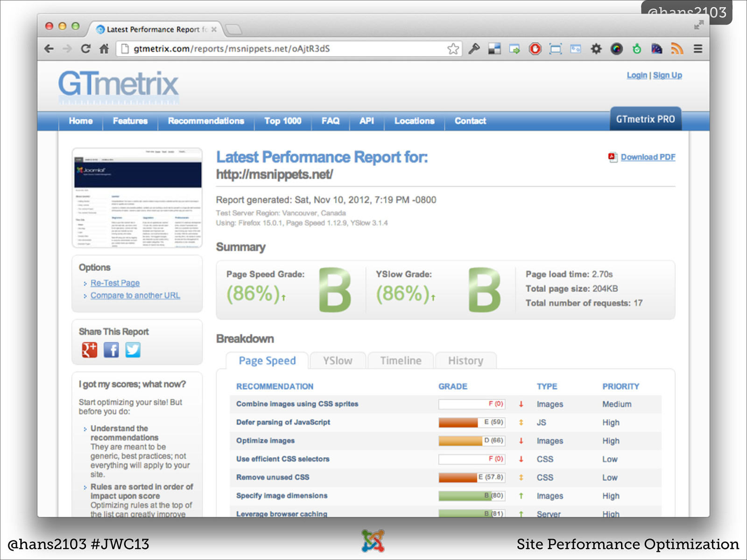Open the browser home page icon

click(104, 49)
